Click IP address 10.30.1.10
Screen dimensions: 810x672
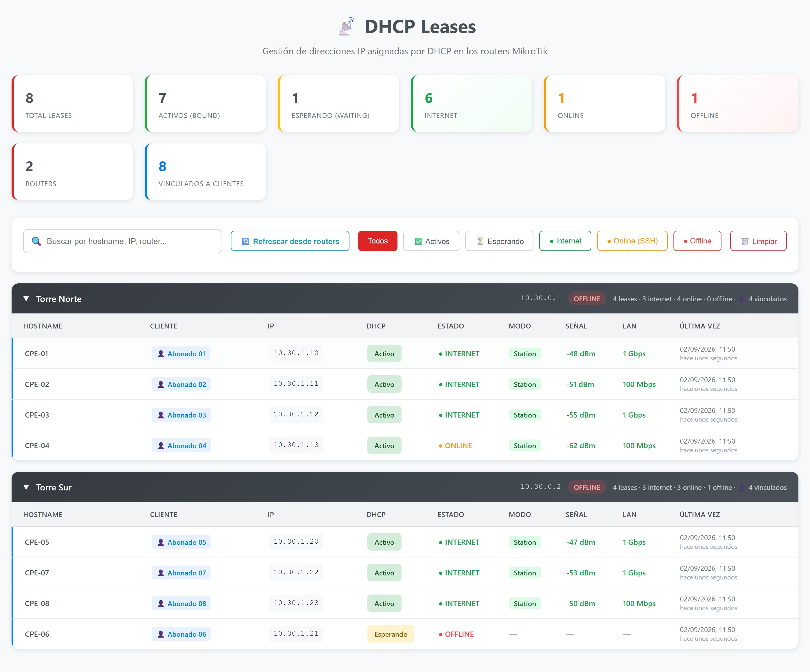pos(296,353)
